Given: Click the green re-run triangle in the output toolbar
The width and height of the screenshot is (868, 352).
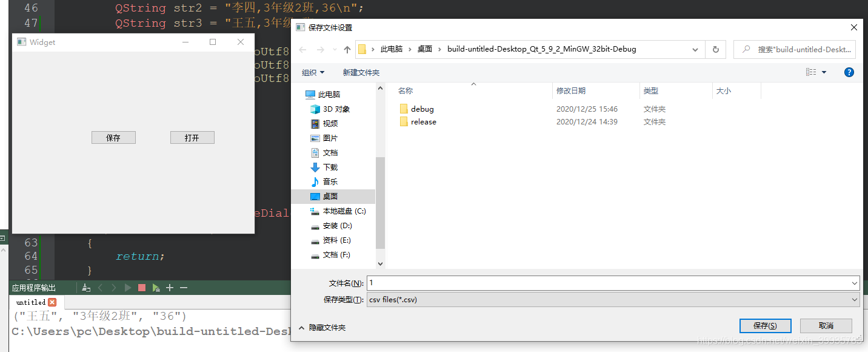Looking at the screenshot, I should click(x=128, y=288).
